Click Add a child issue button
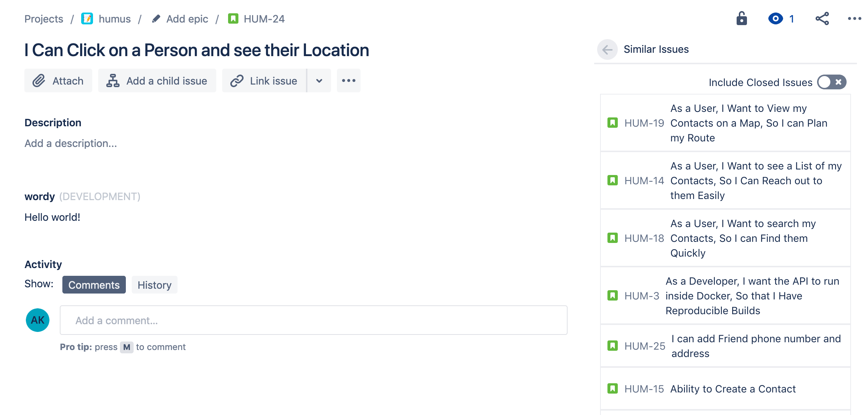 [157, 80]
